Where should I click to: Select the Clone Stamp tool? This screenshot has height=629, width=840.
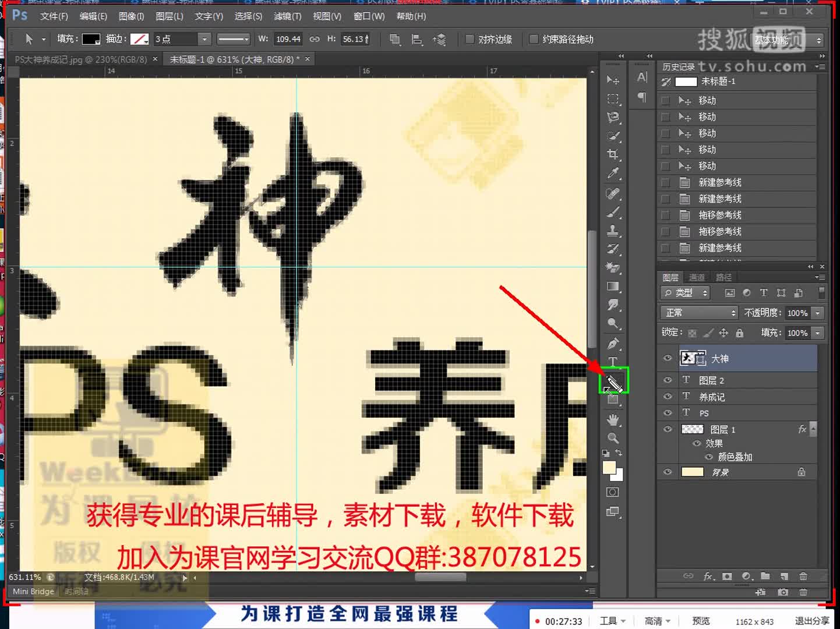[613, 231]
